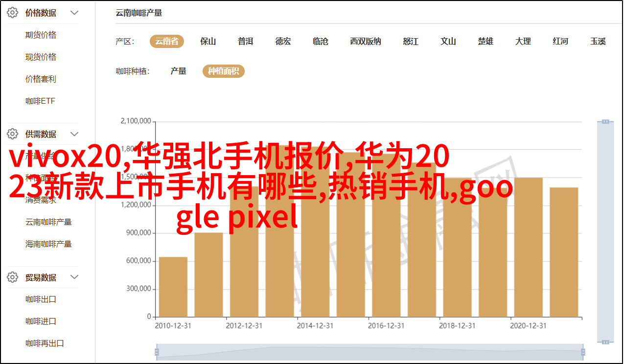Switch region to 西双版纳
This screenshot has width=624, height=364.
pos(366,42)
